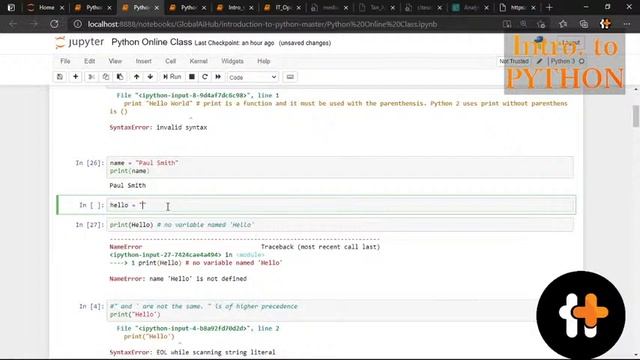This screenshot has height=360, width=640.
Task: Open the cell type Code dropdown
Action: click(253, 77)
